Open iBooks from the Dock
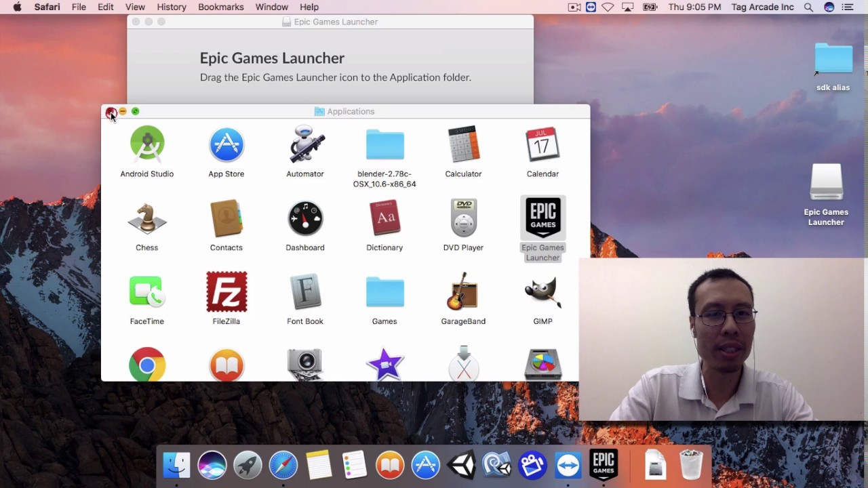Screen dimensions: 868x488 pyautogui.click(x=390, y=465)
